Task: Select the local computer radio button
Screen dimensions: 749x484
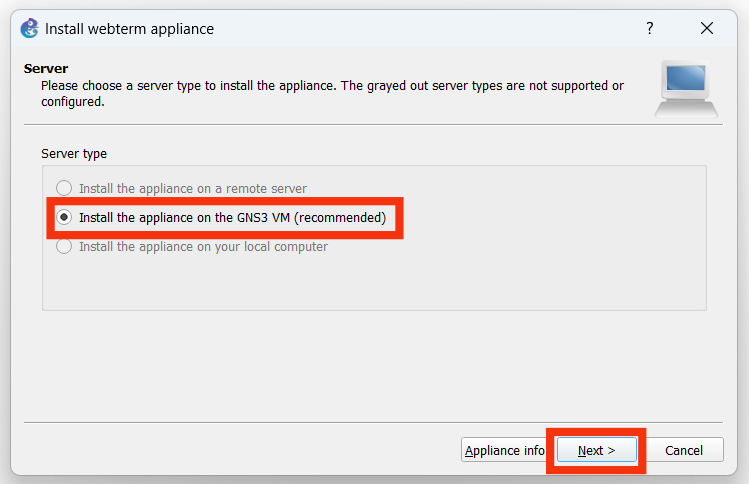Action: [64, 246]
